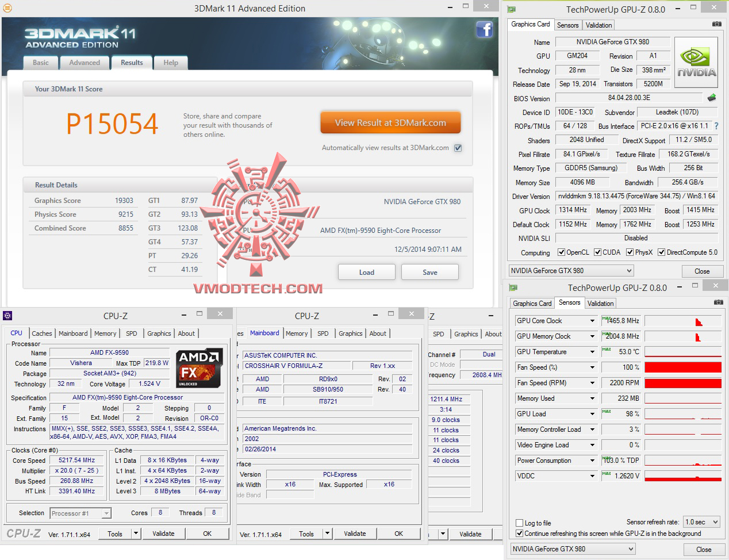Click the AMD FX logo in CPU-Z
The image size is (729, 560).
pos(199,369)
